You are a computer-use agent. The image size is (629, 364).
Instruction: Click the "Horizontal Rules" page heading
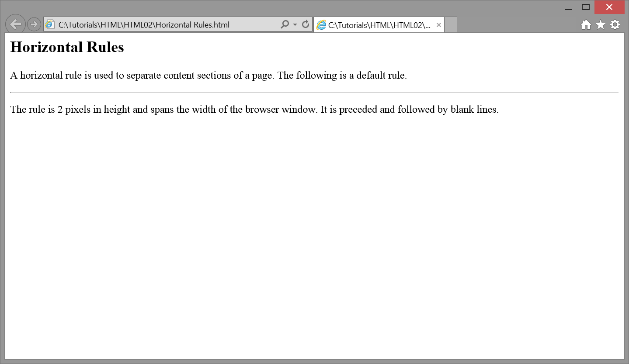[x=67, y=47]
